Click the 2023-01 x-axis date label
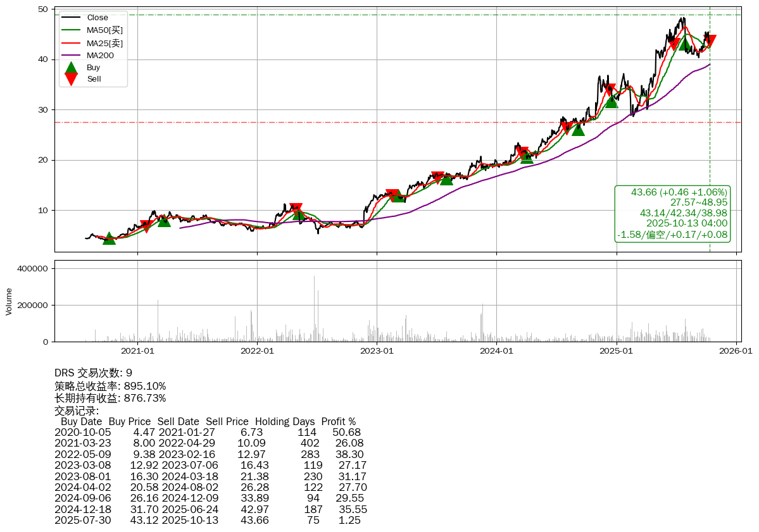Screen dimensions: 759x532 click(x=377, y=350)
